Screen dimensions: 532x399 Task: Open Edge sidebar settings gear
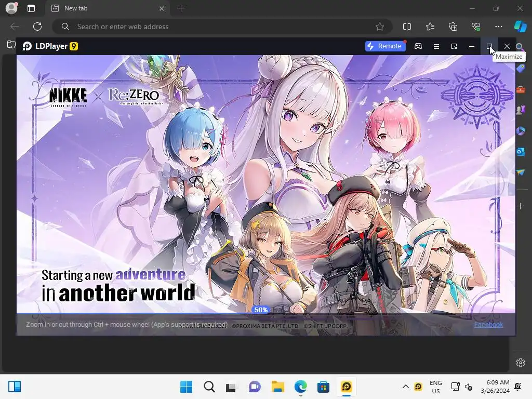[x=521, y=362]
